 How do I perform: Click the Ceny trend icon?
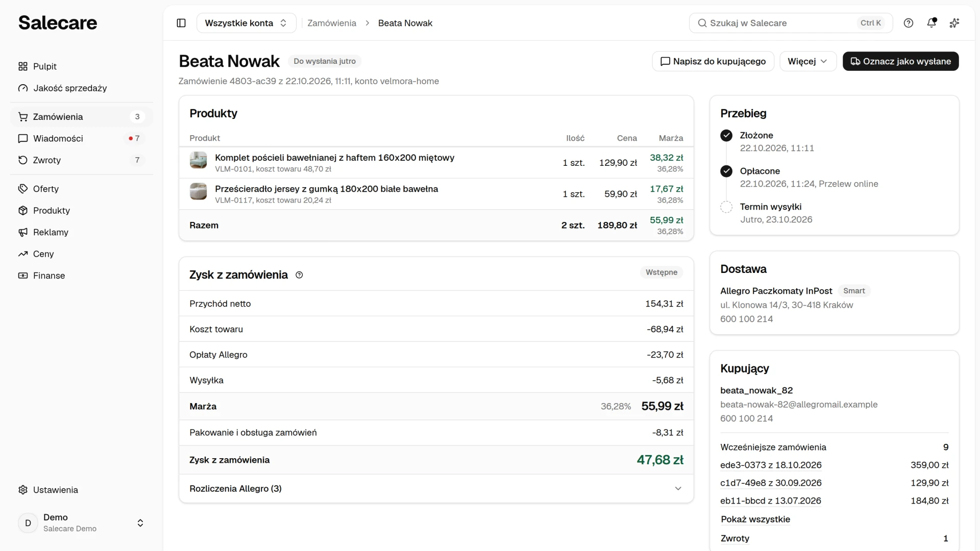click(x=23, y=254)
